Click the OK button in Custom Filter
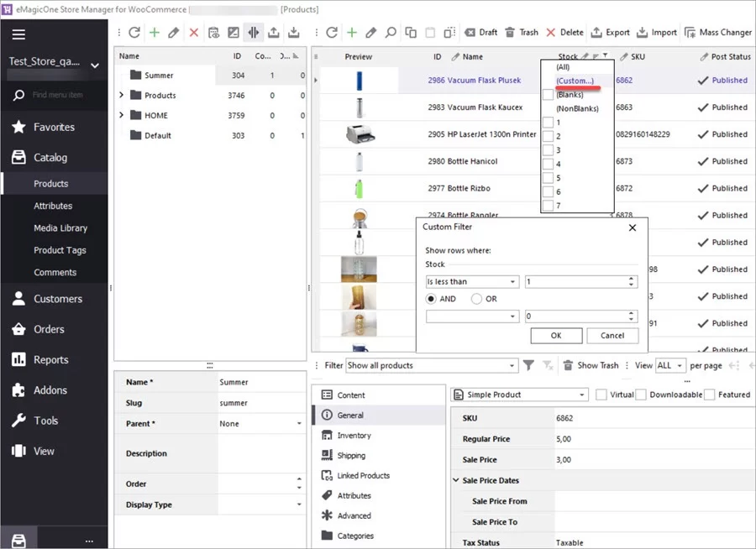This screenshot has height=549, width=756. [556, 335]
